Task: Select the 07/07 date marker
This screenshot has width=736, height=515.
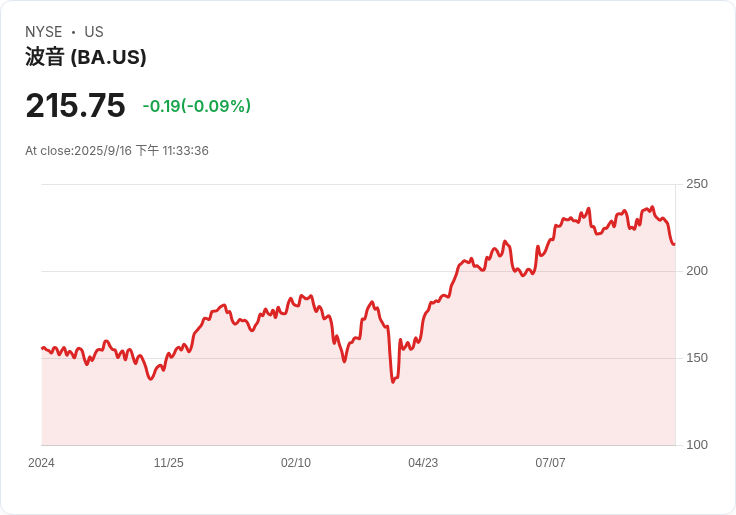Action: coord(550,463)
